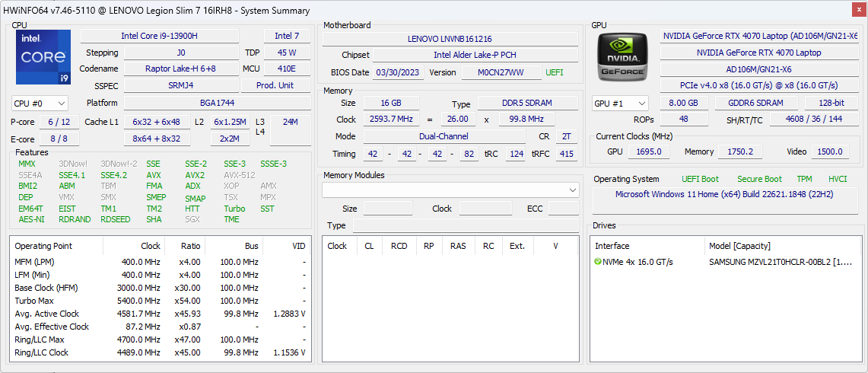Image resolution: width=868 pixels, height=373 pixels.
Task: Select the Turbo Max row
Action: click(x=34, y=301)
